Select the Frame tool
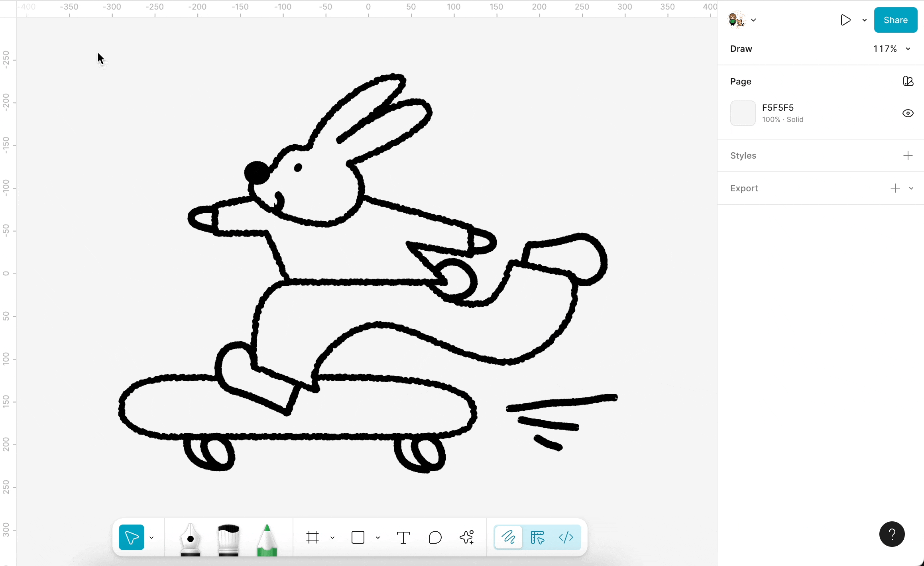Viewport: 924px width, 566px height. 313,537
